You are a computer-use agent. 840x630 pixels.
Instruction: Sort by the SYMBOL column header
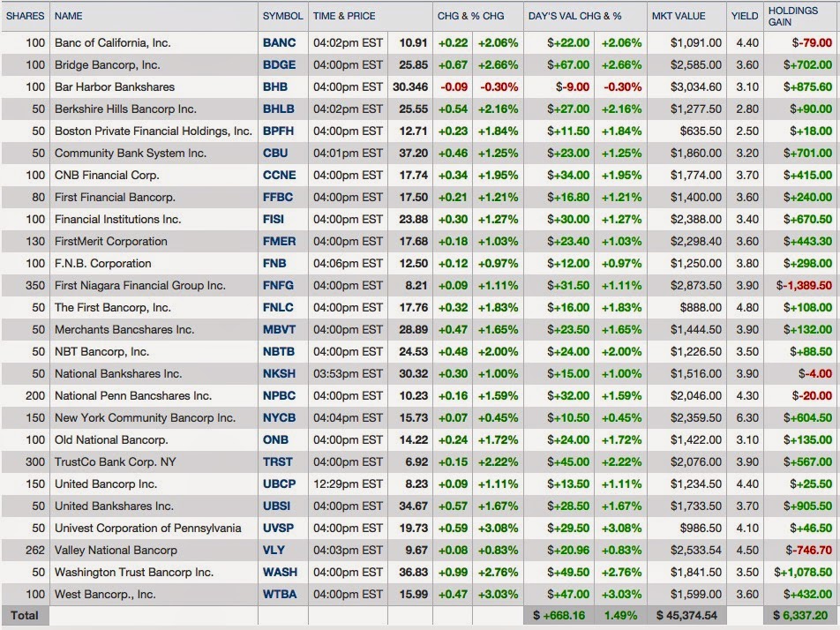[283, 16]
